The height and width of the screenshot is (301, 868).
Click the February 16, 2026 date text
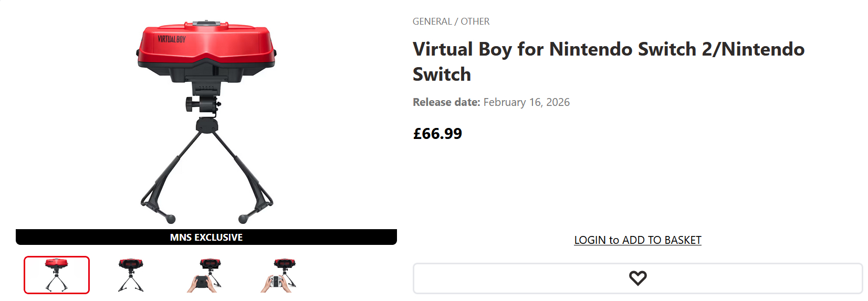tap(526, 102)
